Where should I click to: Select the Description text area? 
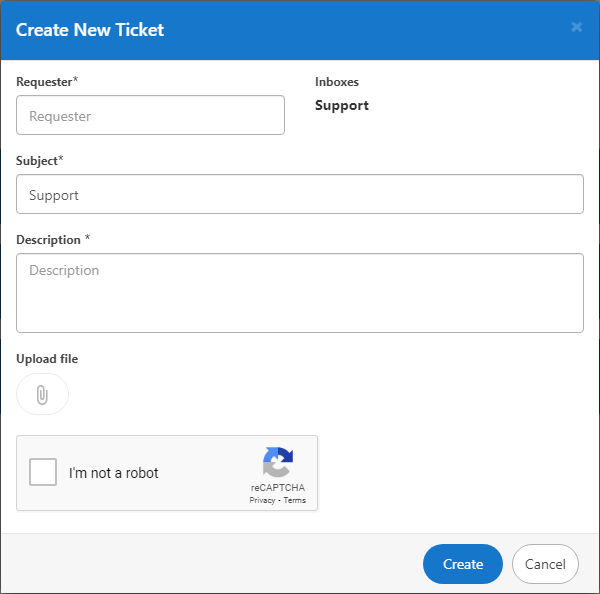(x=300, y=293)
